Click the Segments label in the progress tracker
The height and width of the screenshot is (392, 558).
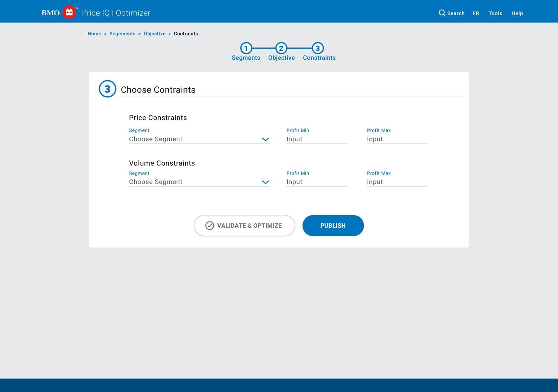[x=246, y=58]
